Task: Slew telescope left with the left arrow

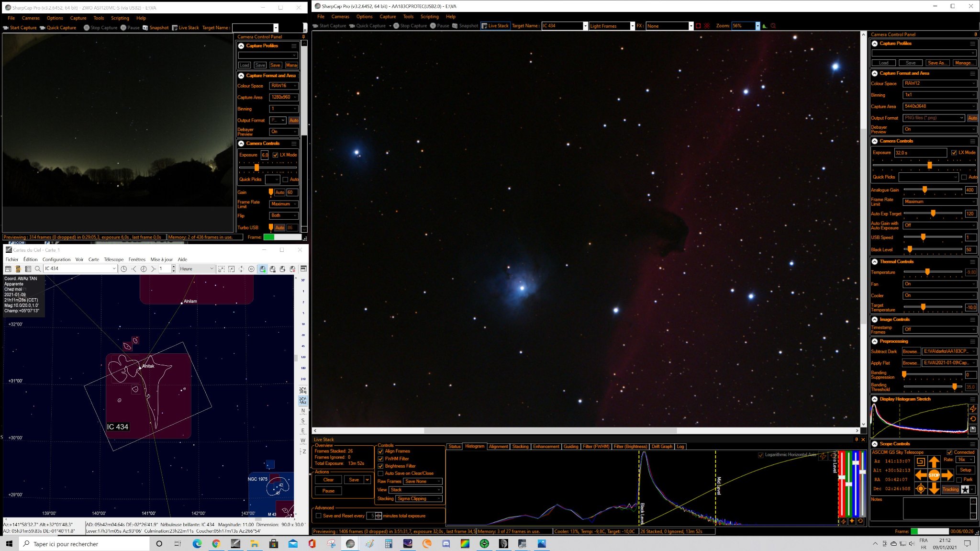Action: pyautogui.click(x=921, y=475)
